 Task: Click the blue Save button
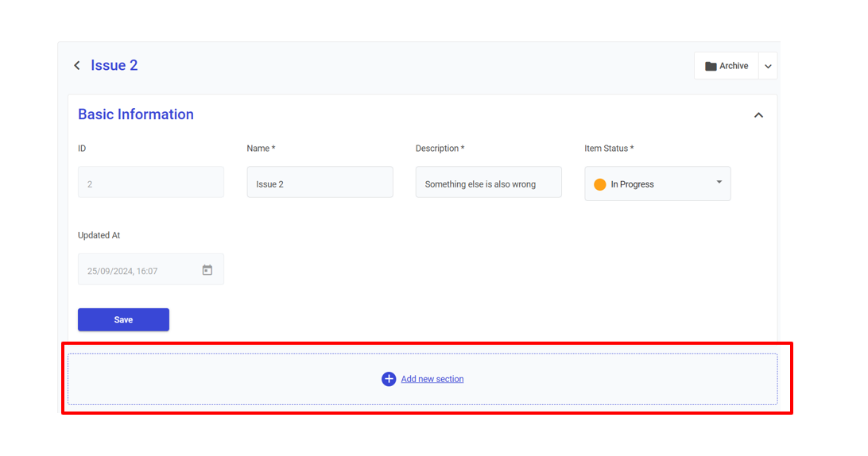tap(123, 319)
